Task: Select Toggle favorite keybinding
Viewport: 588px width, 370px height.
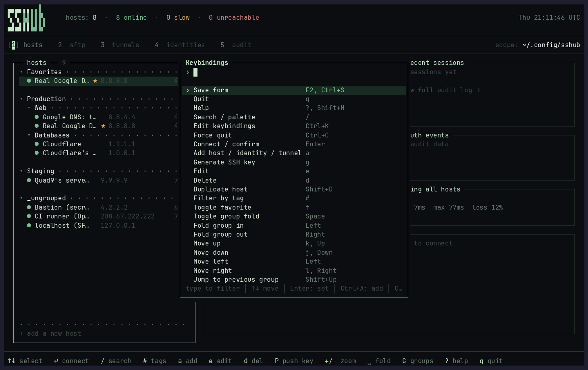Action: pos(294,208)
